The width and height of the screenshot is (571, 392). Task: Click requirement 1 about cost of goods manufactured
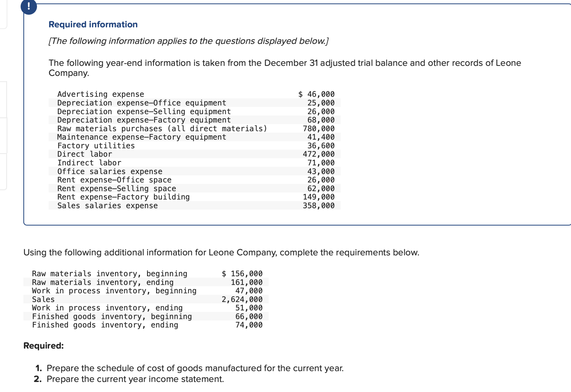(x=195, y=368)
